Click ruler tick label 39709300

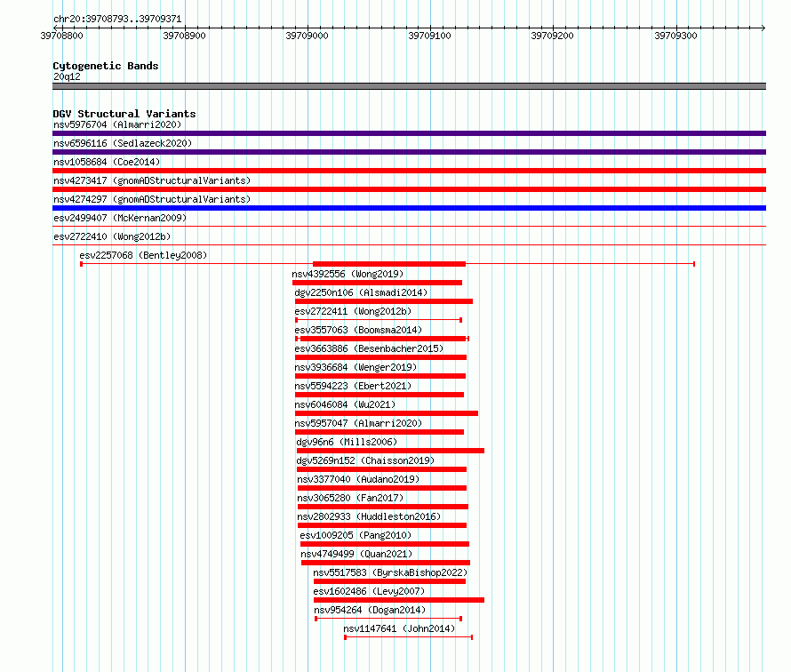(675, 36)
